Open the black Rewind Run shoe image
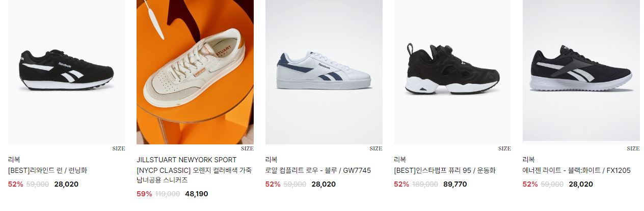The width and height of the screenshot is (644, 211). (x=67, y=72)
